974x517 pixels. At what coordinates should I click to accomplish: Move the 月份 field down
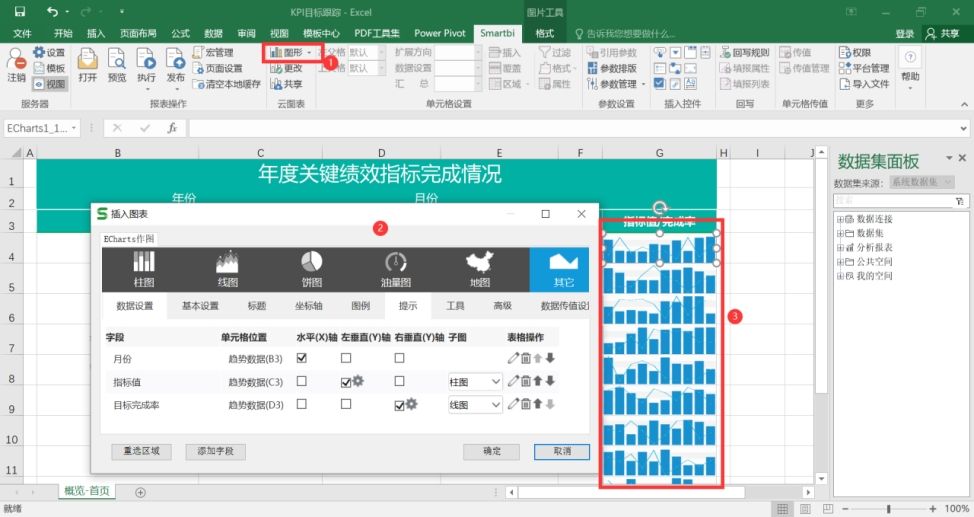(550, 358)
